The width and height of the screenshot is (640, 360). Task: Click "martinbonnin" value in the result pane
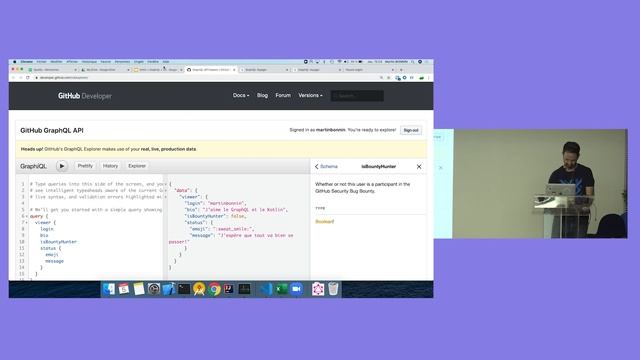tap(227, 203)
